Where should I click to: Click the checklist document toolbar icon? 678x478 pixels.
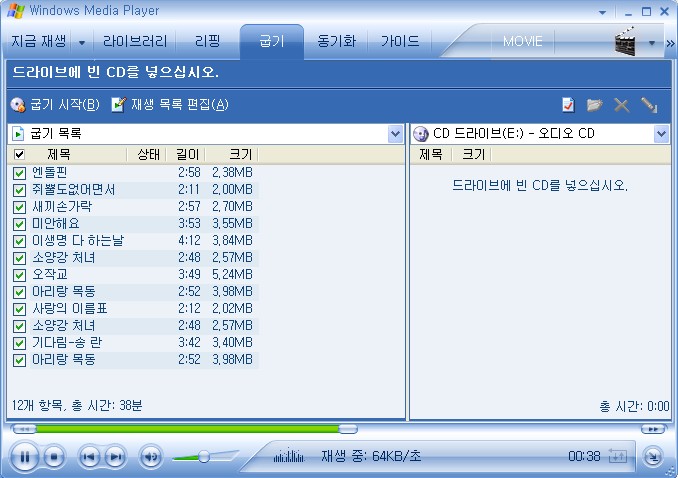[568, 105]
